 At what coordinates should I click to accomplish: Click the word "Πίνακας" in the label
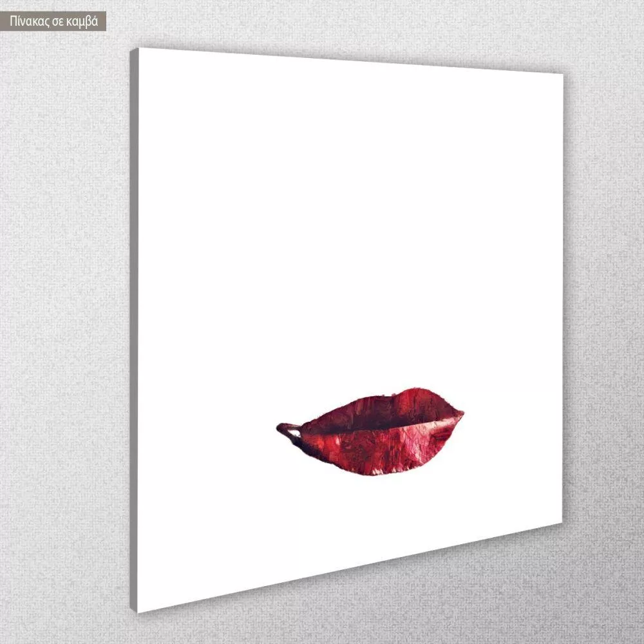click(28, 21)
